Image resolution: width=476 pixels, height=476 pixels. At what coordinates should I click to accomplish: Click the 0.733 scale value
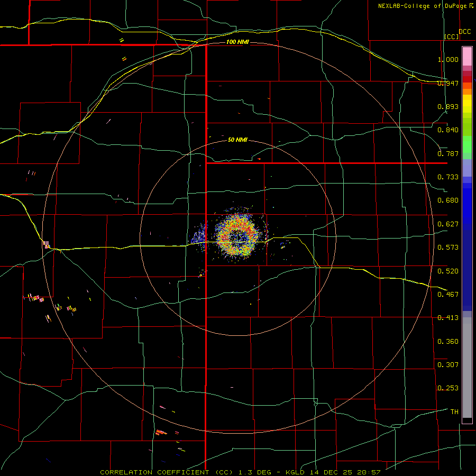click(x=448, y=177)
